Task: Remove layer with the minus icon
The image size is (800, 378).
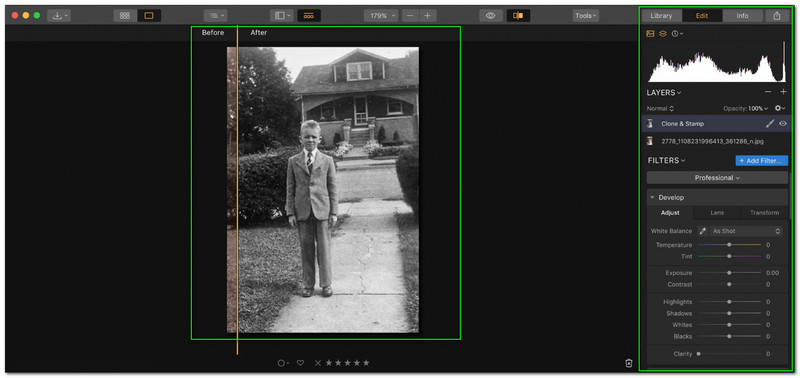Action: tap(768, 92)
